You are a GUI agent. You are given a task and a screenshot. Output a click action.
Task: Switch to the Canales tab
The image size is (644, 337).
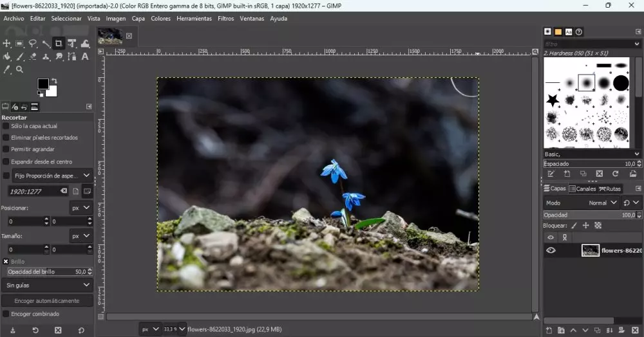coord(582,188)
